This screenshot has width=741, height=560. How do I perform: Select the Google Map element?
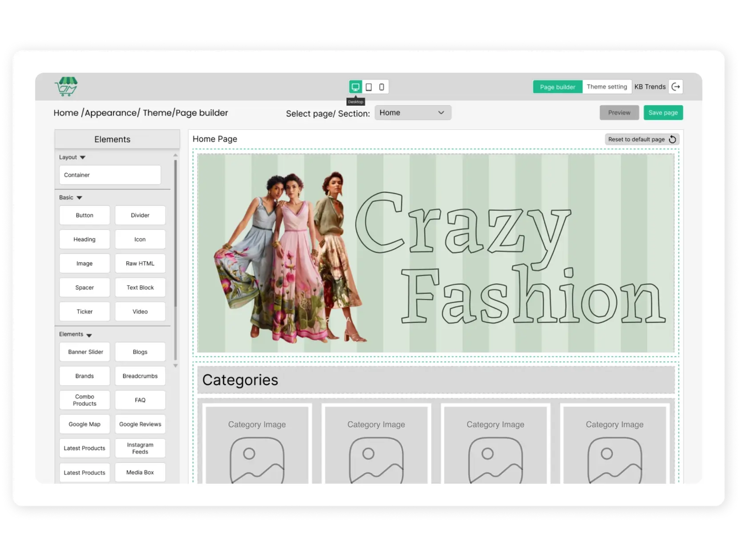click(85, 424)
